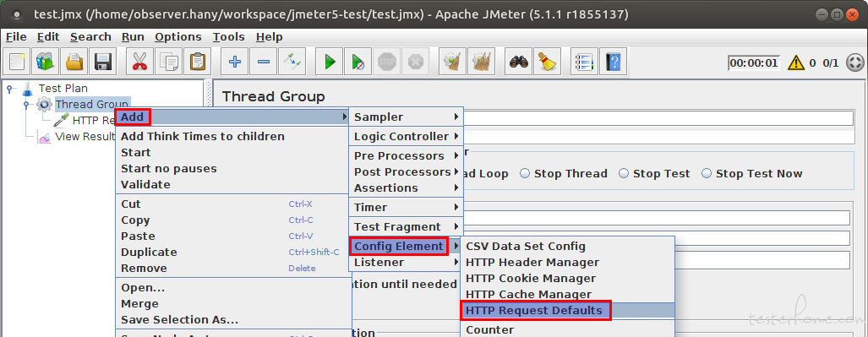Click Start no pauses toolbar icon
This screenshot has width=868, height=337.
358,62
